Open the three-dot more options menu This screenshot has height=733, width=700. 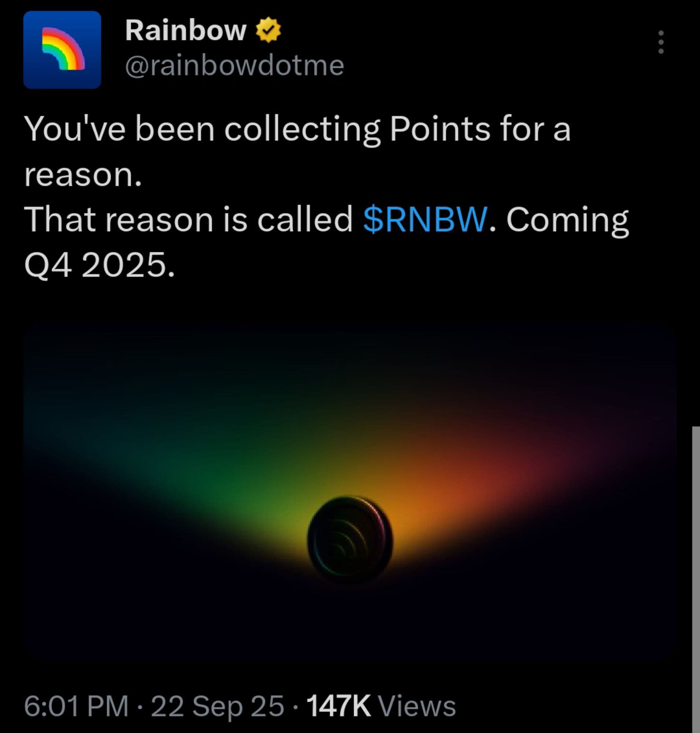(661, 42)
